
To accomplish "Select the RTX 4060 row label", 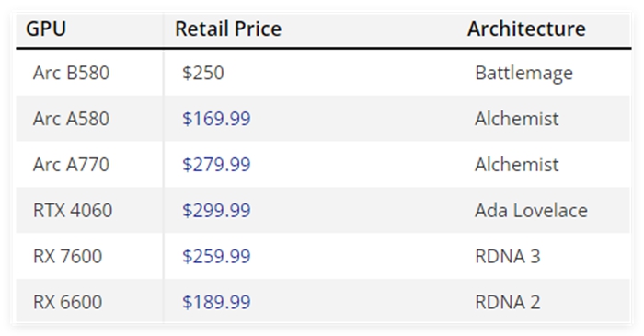I will (73, 210).
